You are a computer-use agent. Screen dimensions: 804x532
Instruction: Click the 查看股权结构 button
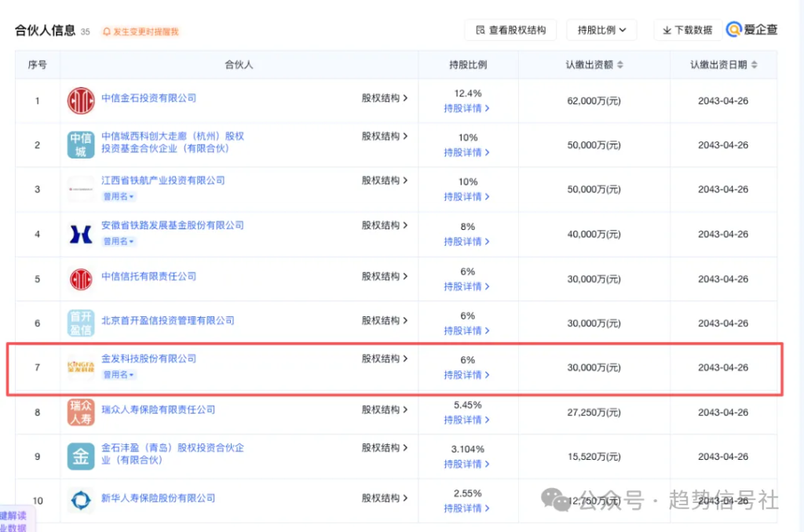[x=510, y=30]
